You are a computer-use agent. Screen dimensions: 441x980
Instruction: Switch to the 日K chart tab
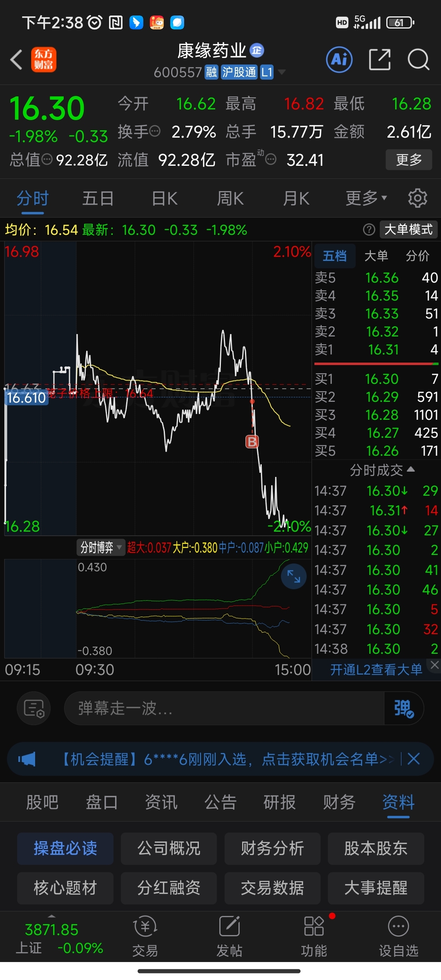pyautogui.click(x=165, y=198)
